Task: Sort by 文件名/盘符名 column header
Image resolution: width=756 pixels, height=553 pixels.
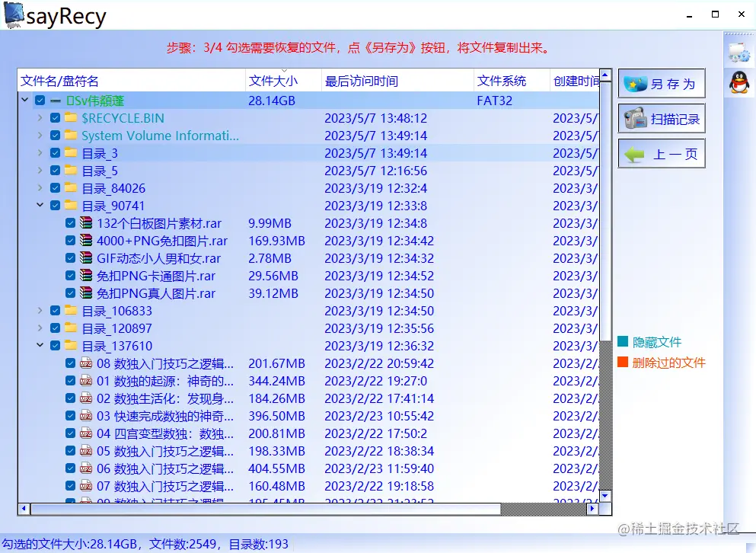Action: coord(132,81)
